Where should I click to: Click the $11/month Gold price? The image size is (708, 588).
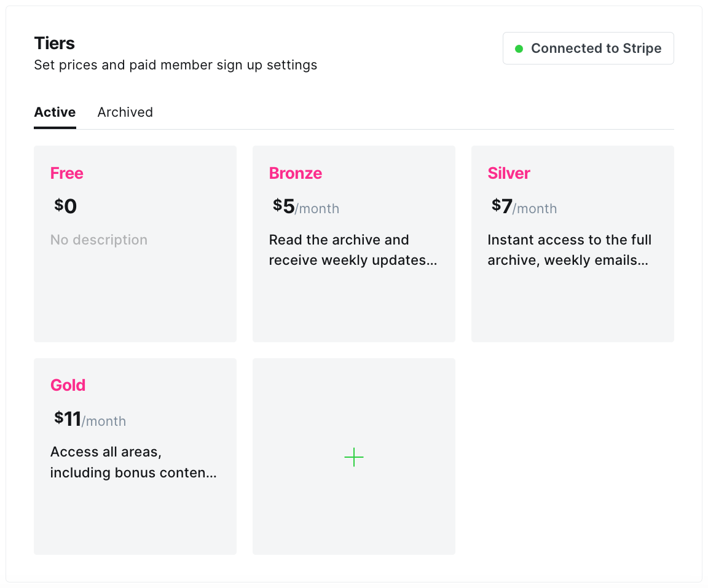[x=90, y=420]
